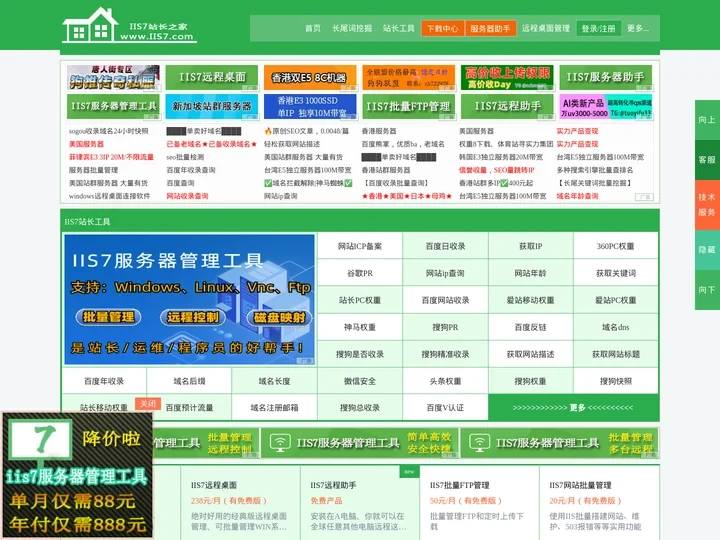This screenshot has width=720, height=540.
Task: Open the 首页 menu item
Action: pos(313,28)
